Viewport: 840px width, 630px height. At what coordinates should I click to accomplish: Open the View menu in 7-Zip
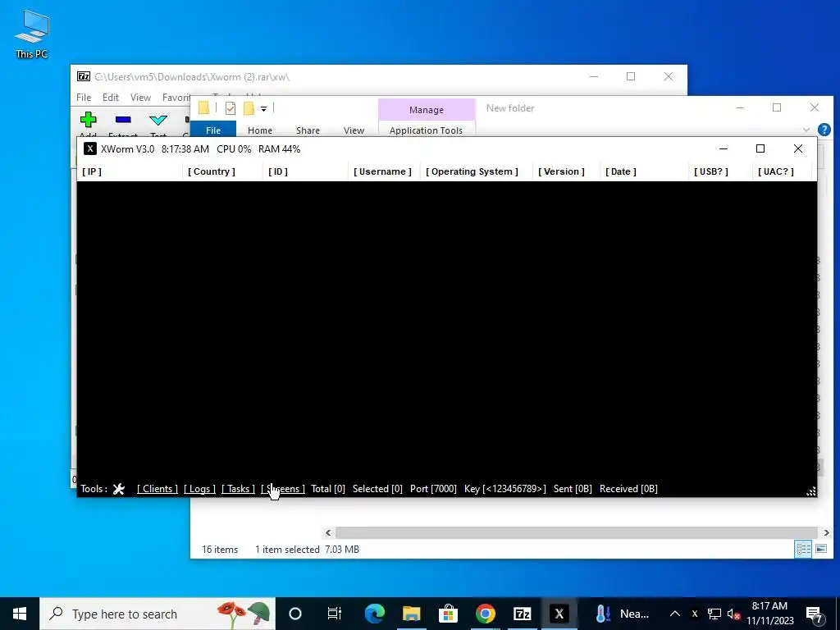[x=140, y=98]
